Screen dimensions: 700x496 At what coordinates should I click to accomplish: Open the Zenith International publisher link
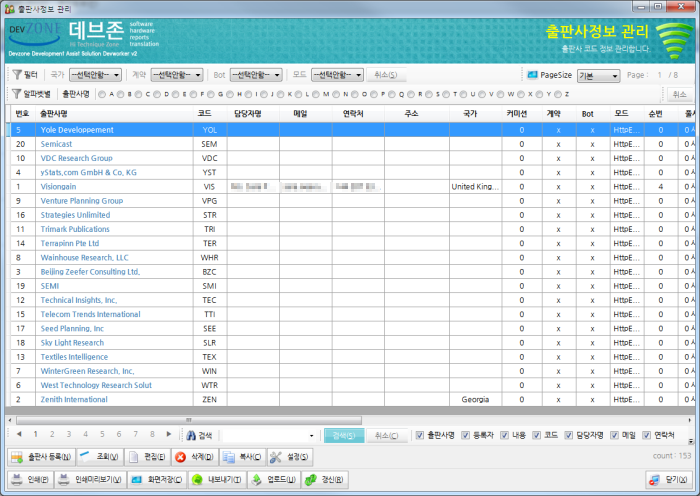74,399
